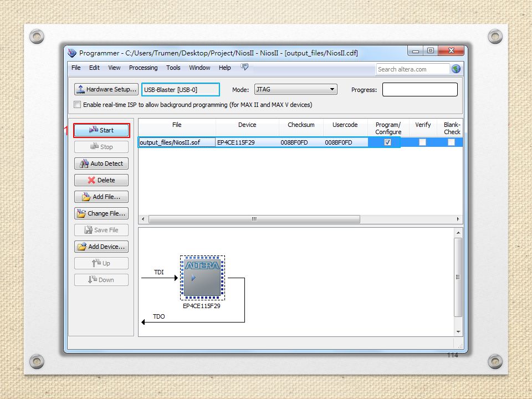The height and width of the screenshot is (399, 532).
Task: Click chain view scroll up arrow
Action: (458, 233)
